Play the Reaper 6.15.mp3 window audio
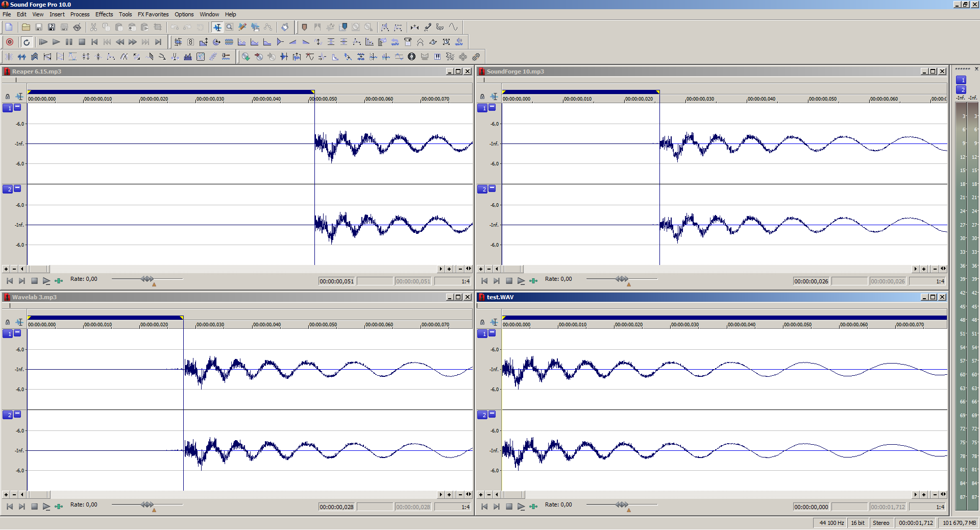This screenshot has width=980, height=530. coord(46,281)
